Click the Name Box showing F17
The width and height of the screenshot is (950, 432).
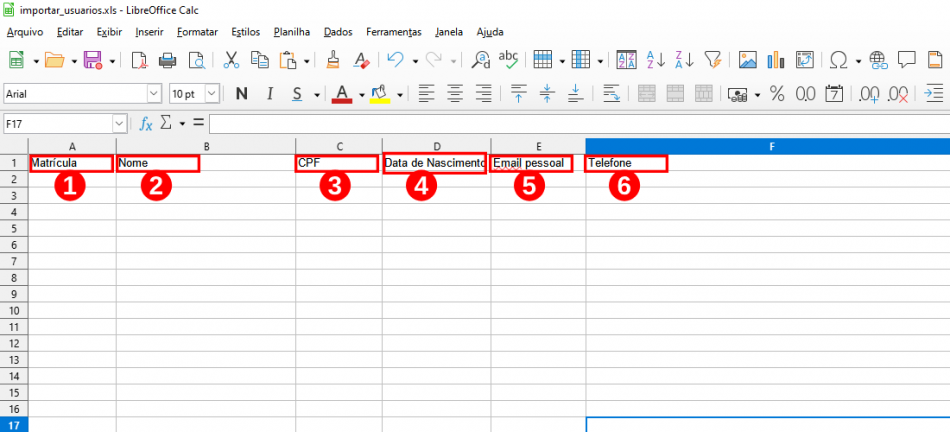click(x=58, y=124)
